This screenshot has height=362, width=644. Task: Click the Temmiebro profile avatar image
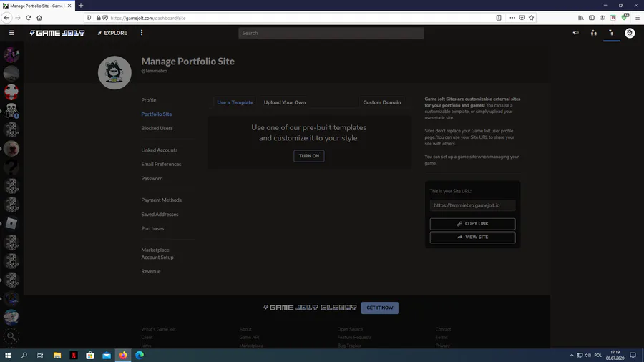pyautogui.click(x=114, y=73)
